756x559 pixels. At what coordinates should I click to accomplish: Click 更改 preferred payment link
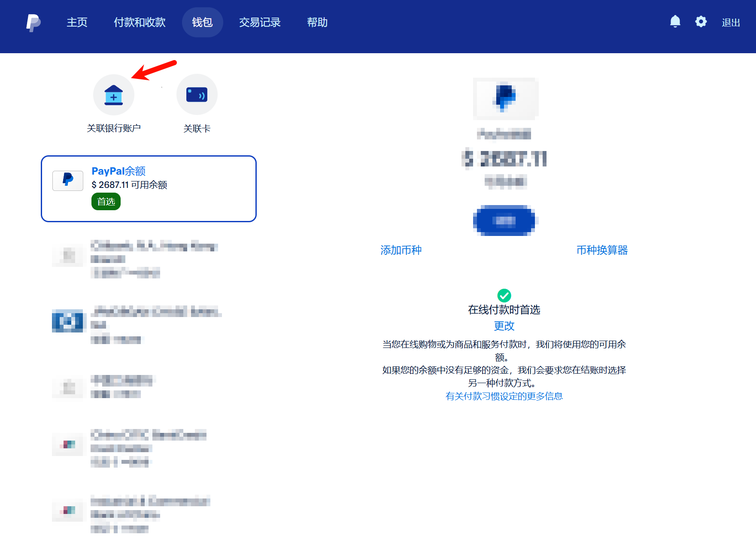(x=504, y=326)
